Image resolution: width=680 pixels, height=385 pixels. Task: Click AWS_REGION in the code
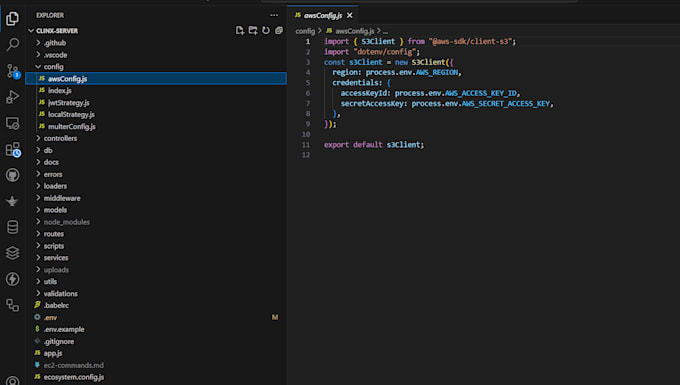[x=437, y=72]
